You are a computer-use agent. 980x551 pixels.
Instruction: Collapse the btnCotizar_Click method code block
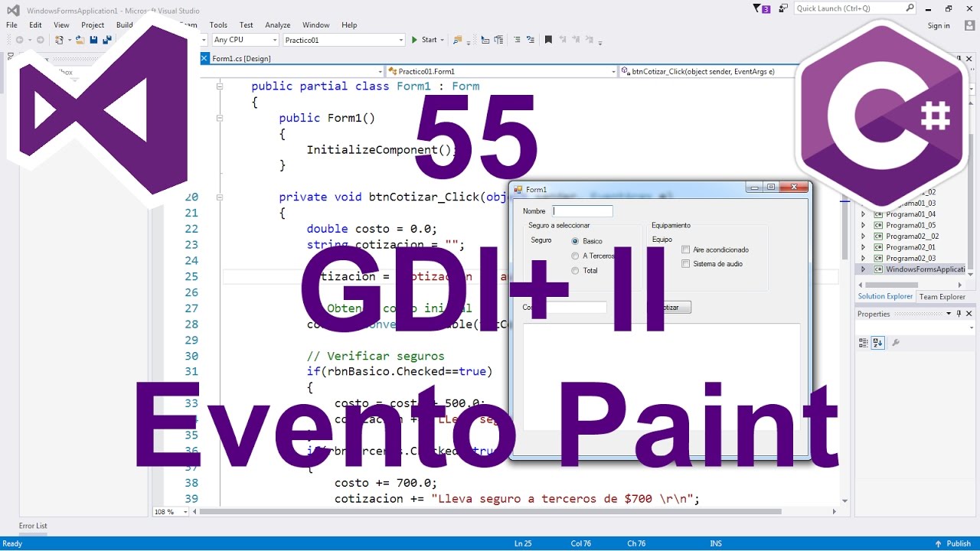coord(220,197)
